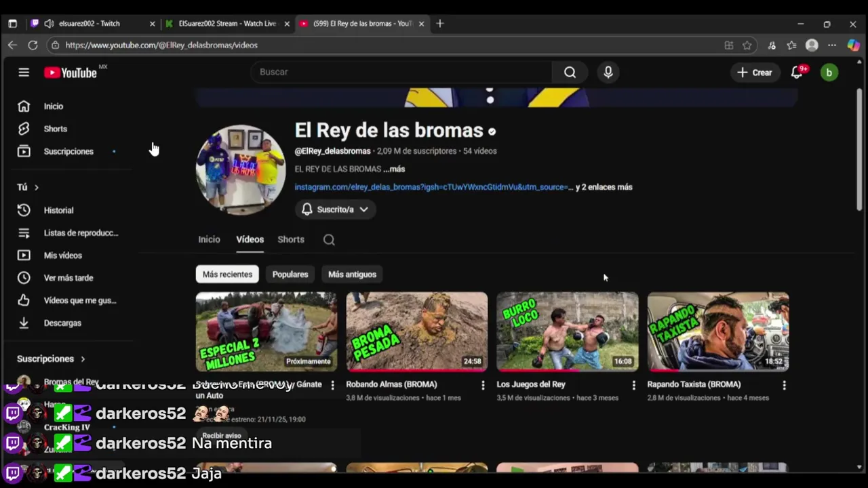The width and height of the screenshot is (868, 488).
Task: Click the browser address bar URL
Action: point(161,45)
